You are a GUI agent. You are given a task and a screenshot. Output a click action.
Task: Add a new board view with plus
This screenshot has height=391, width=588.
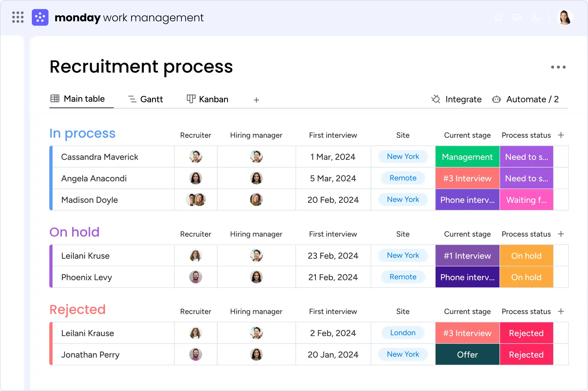point(256,100)
